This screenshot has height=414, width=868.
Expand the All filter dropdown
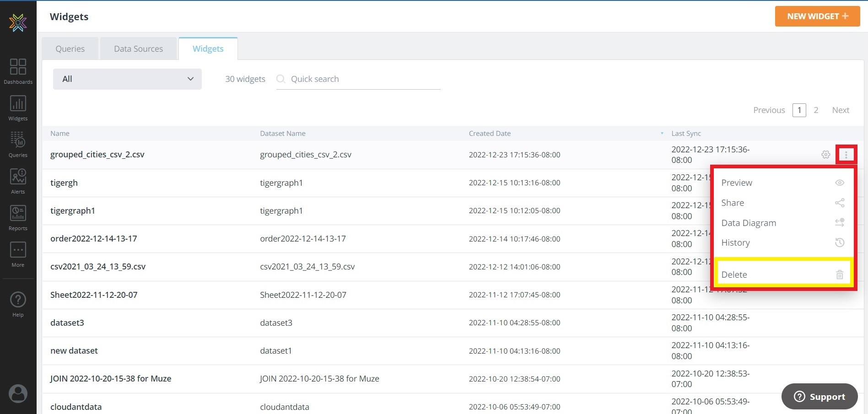[127, 79]
